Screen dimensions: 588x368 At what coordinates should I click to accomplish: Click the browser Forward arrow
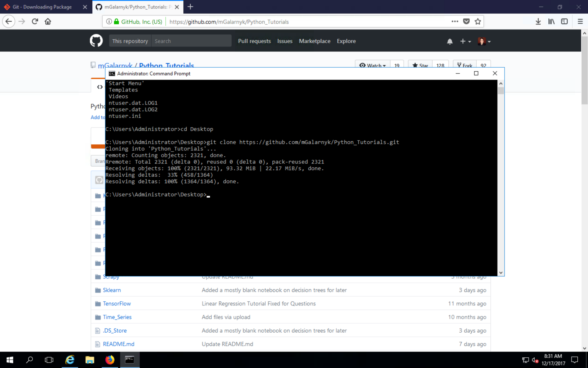22,21
